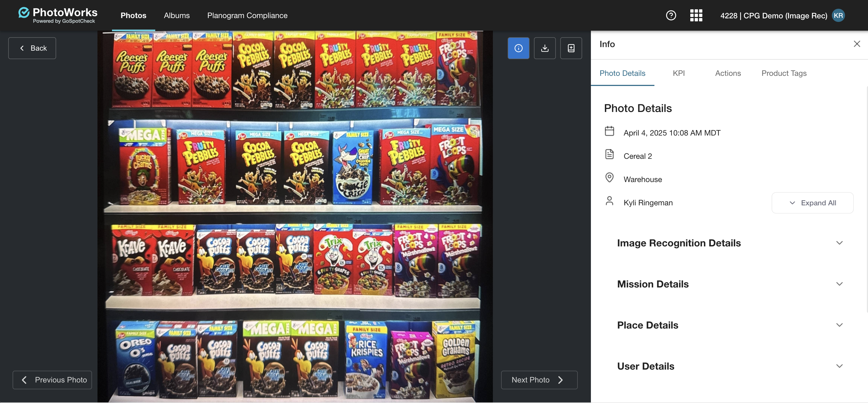
Task: Click the cereal shelf photo
Action: pos(295,217)
